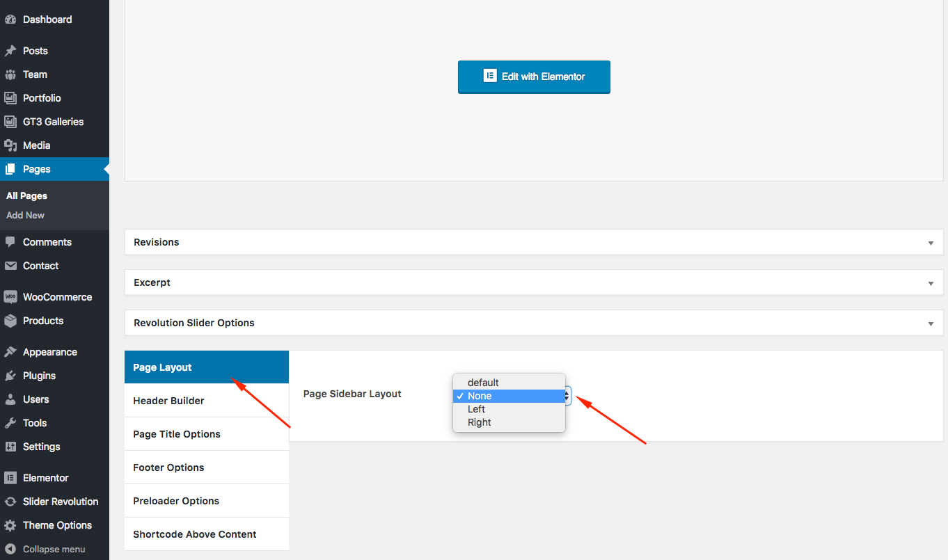Open the Footer Options tab
The width and height of the screenshot is (948, 560).
pyautogui.click(x=207, y=467)
